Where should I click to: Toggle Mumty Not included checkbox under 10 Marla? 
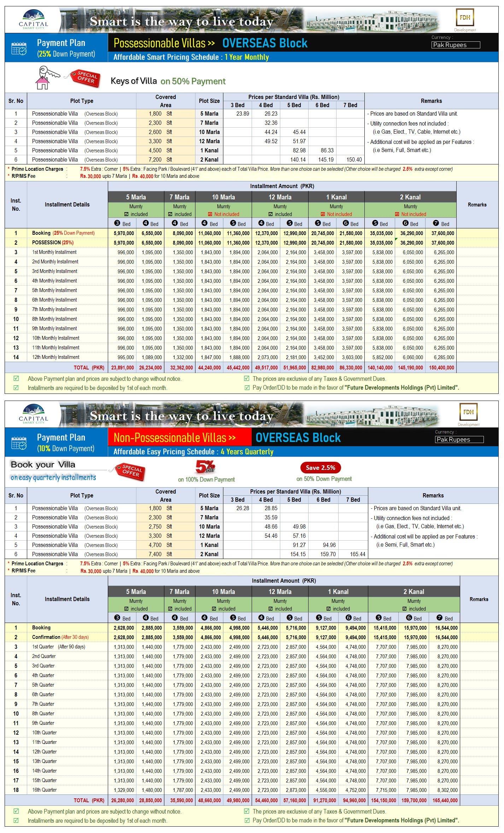click(210, 214)
